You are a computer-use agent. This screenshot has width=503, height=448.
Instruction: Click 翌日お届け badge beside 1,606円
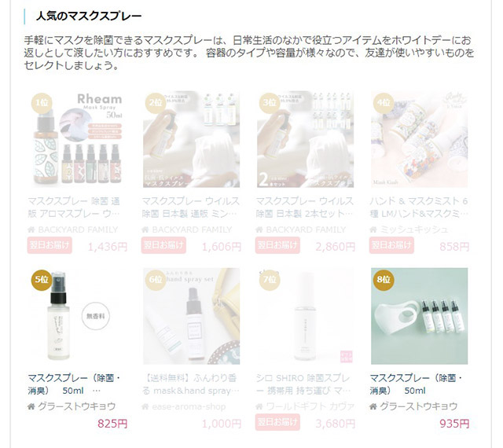(x=163, y=245)
